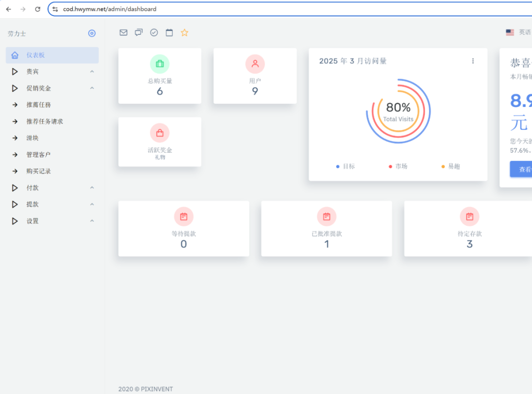Click the triangle icon beside 设置
532x394 pixels.
[15, 221]
